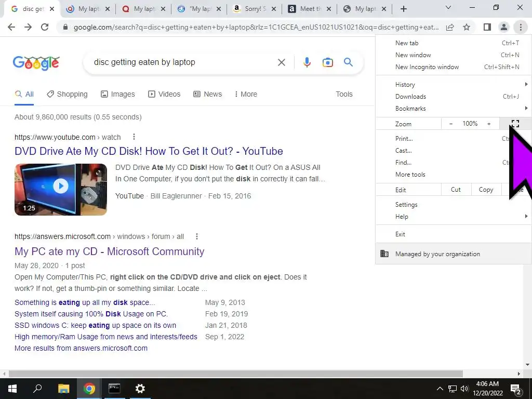
Task: Open Settings from Chrome menu
Action: (454, 205)
